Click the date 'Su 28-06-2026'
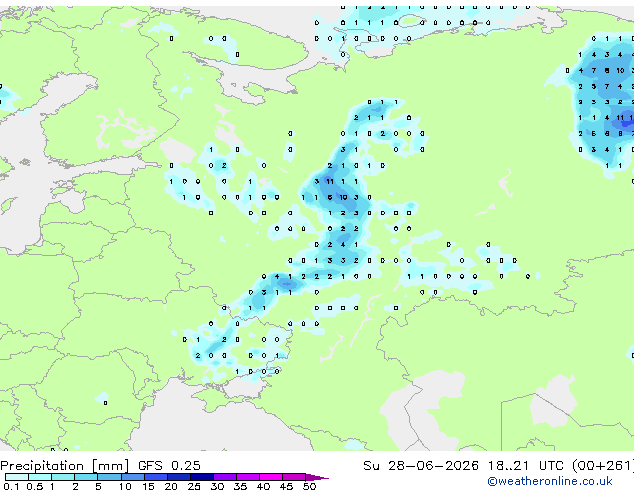The image size is (634, 490). (421, 466)
